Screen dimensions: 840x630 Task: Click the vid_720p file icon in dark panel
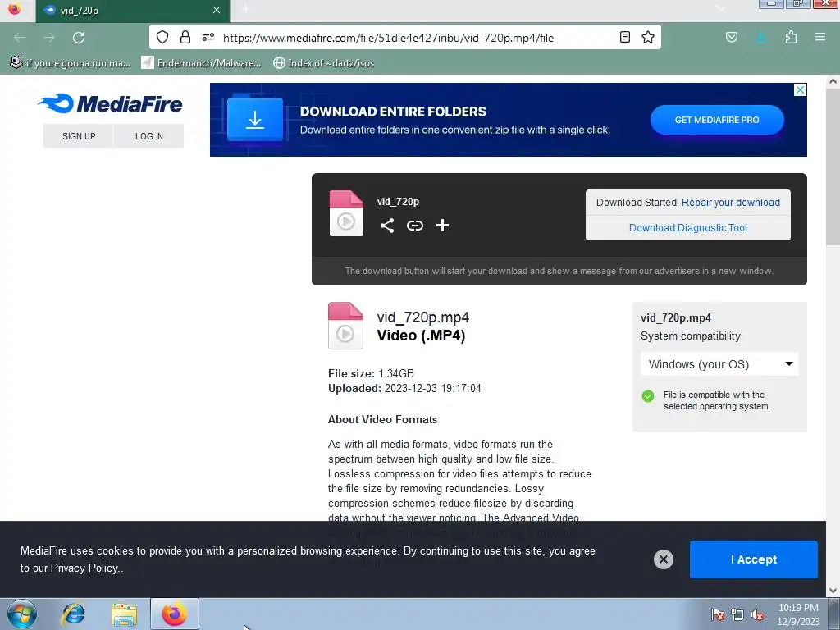click(346, 213)
